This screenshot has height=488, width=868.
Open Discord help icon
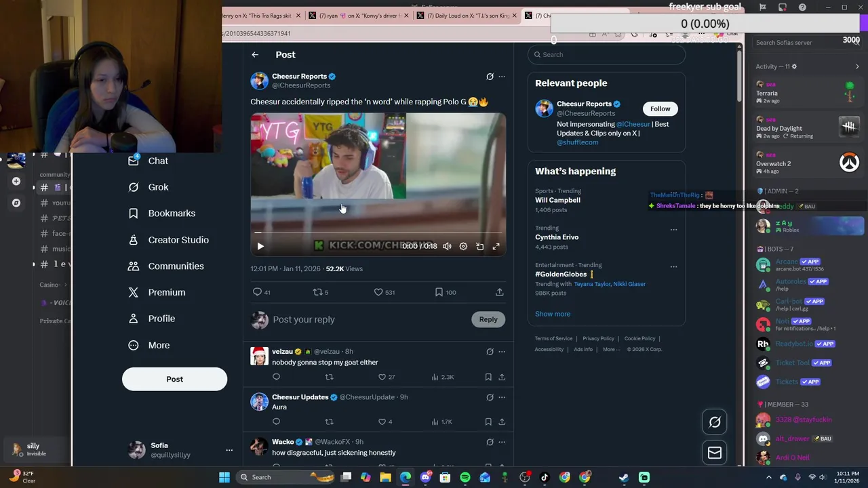point(803,7)
